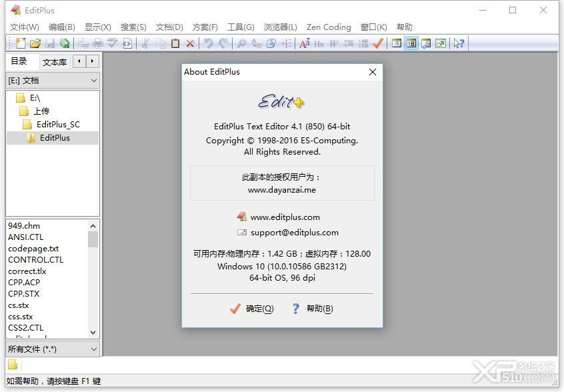
Task: Click the Replace icon
Action: (x=257, y=43)
